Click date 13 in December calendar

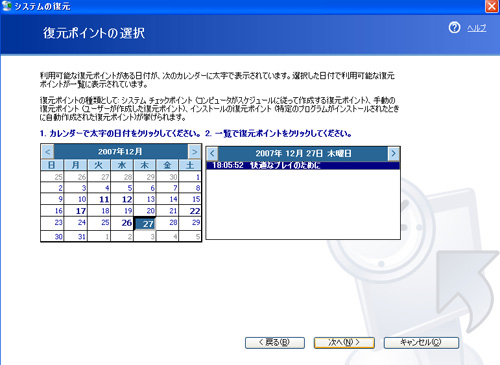(x=145, y=199)
